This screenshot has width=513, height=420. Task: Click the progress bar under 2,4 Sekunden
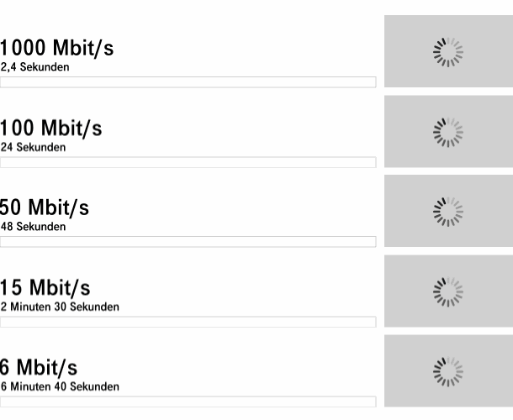click(188, 82)
